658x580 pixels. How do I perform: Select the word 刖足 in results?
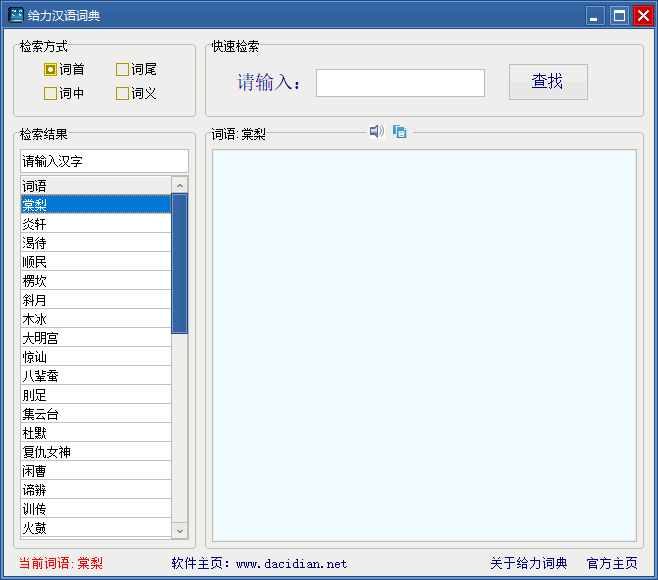tap(96, 395)
